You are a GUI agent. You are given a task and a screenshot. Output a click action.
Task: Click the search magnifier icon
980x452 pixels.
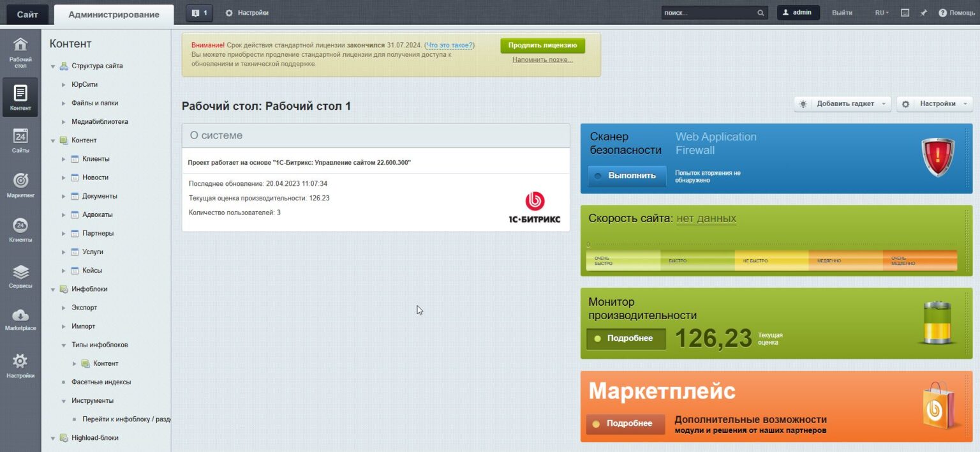coord(761,13)
